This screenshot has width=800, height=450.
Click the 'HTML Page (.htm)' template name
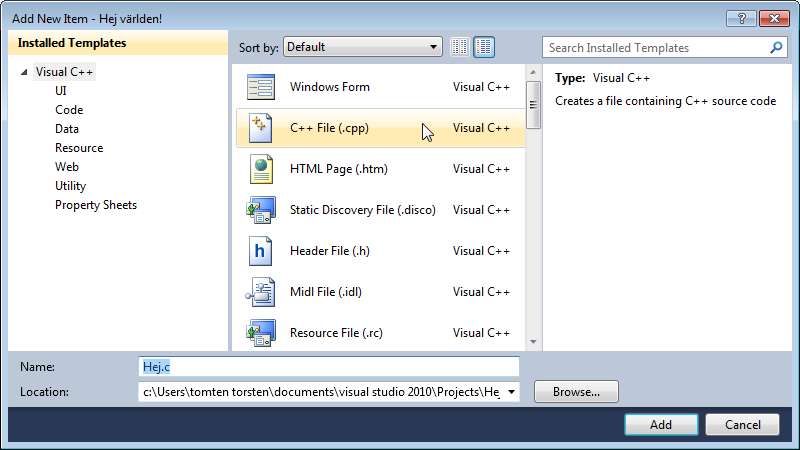tap(339, 169)
